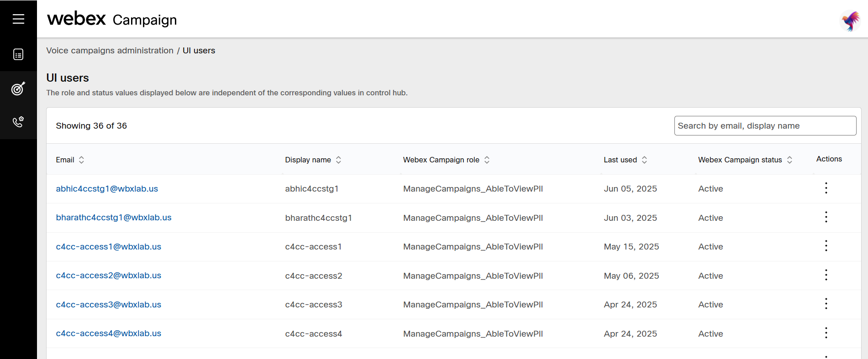Viewport: 868px width, 359px height.
Task: Open actions menu for c4cc-access1 row
Action: coord(826,246)
